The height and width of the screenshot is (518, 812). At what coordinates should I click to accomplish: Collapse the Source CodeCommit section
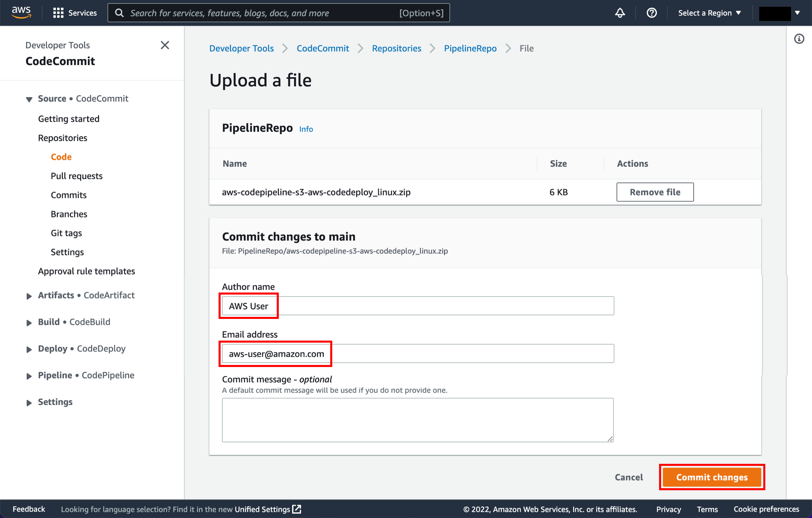click(x=29, y=99)
